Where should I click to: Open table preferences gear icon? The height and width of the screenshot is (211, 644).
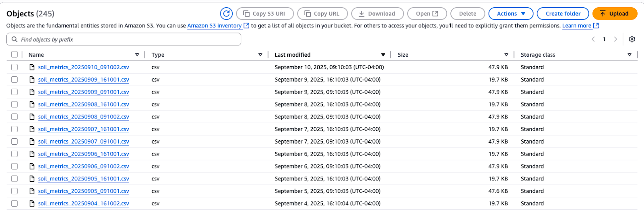coord(632,39)
